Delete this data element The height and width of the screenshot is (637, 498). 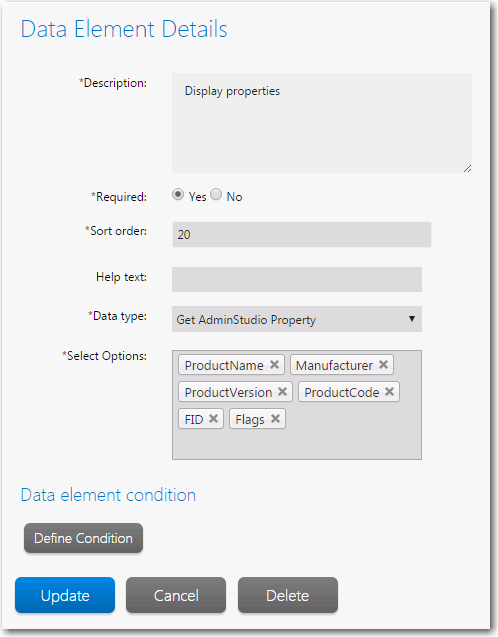point(288,595)
